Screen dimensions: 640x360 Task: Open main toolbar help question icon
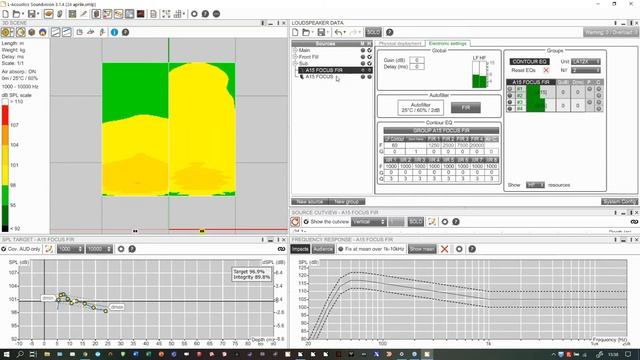[x=205, y=14]
